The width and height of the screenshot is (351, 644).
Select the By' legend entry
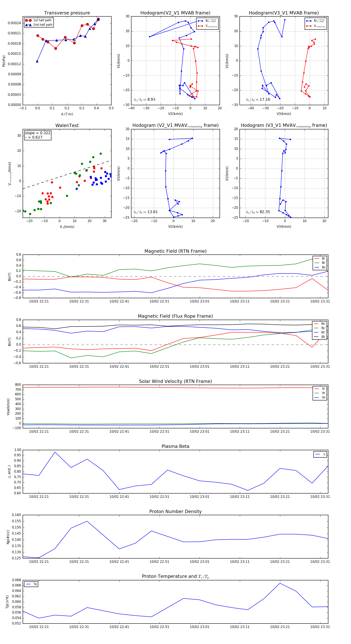tap(320, 328)
